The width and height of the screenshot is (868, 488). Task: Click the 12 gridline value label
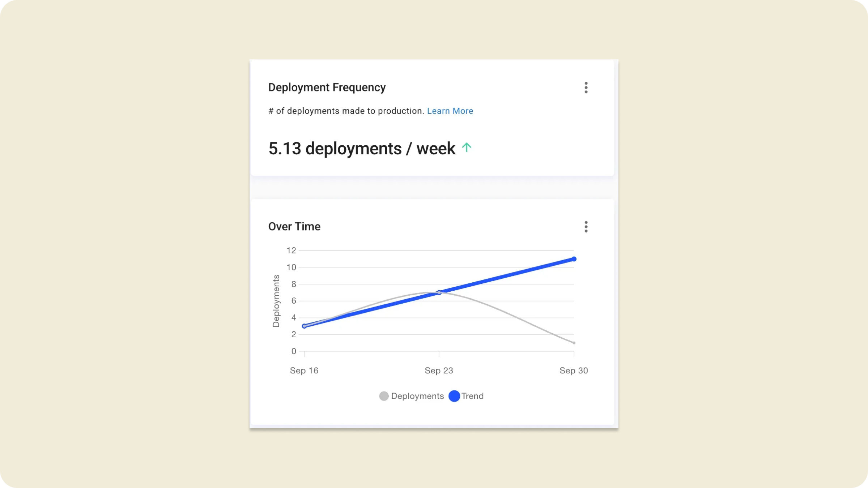291,250
